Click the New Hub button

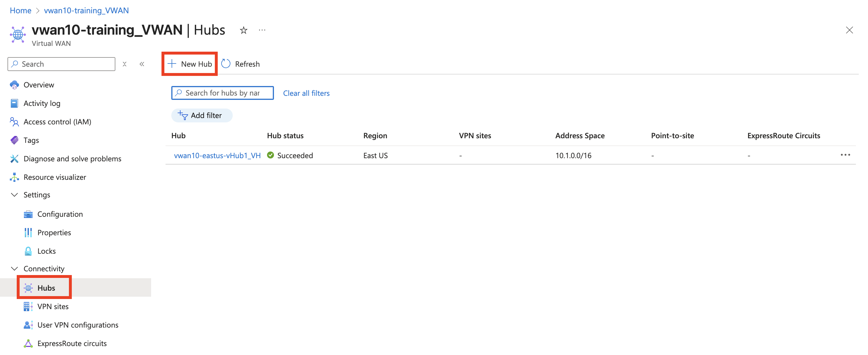pos(190,64)
